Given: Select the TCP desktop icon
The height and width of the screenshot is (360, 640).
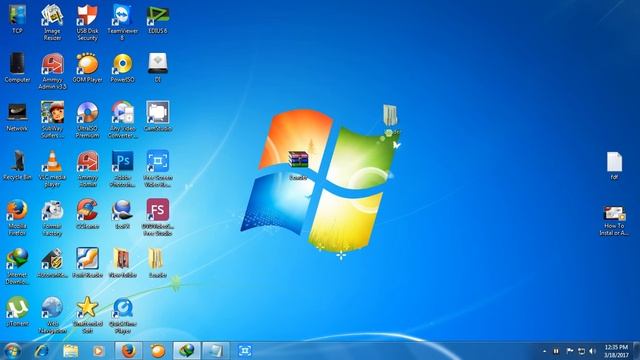Looking at the screenshot, I should pyautogui.click(x=17, y=19).
